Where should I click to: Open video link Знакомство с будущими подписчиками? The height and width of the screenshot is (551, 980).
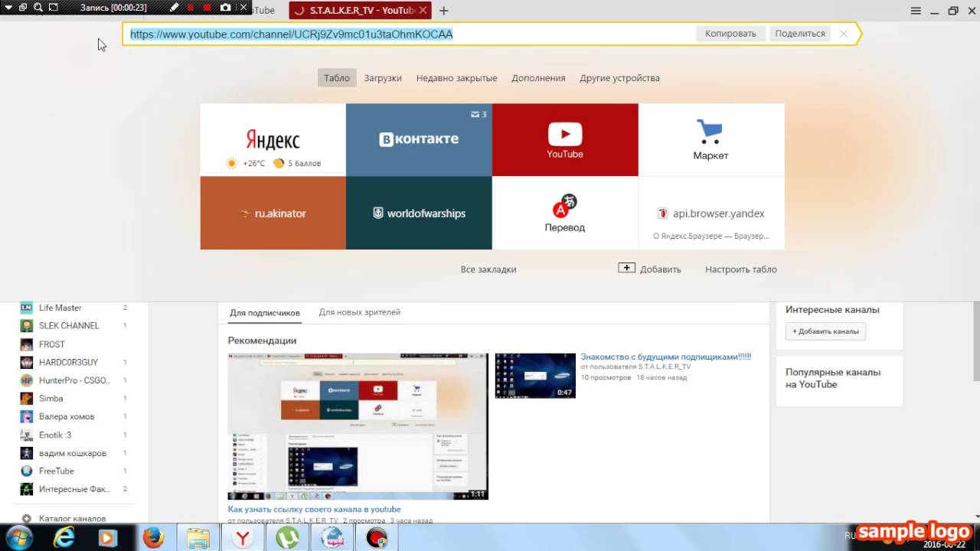(666, 357)
